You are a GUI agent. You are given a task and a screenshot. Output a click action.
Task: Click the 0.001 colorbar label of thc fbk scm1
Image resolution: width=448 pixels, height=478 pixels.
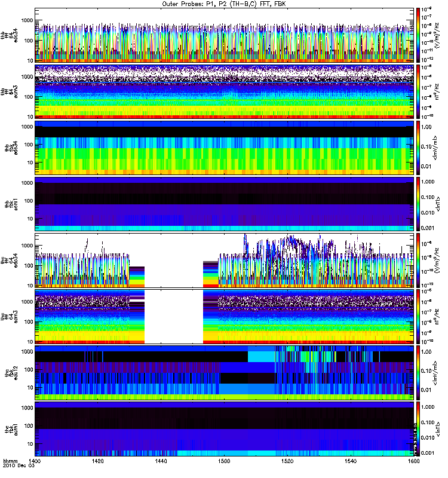tap(428, 453)
